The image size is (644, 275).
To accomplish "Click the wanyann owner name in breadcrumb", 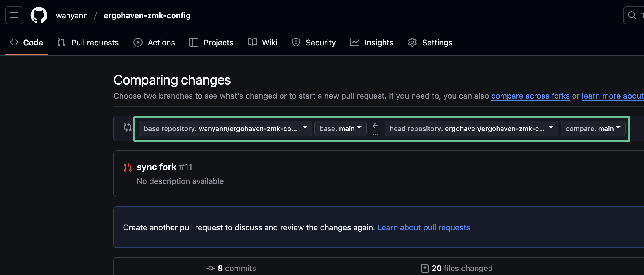I will (x=72, y=15).
